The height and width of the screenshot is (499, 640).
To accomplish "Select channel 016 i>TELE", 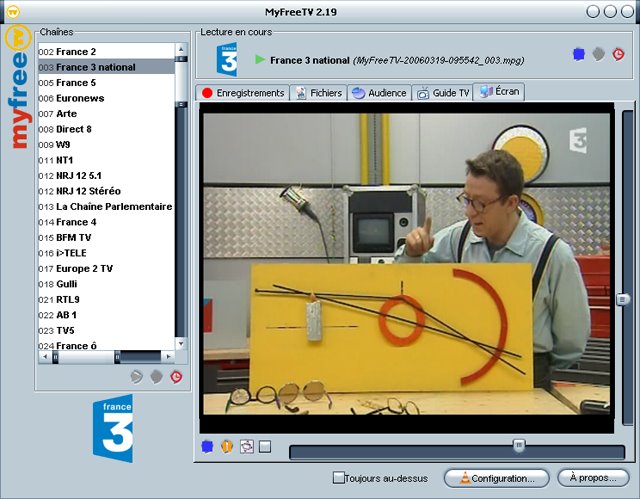I will pyautogui.click(x=106, y=253).
